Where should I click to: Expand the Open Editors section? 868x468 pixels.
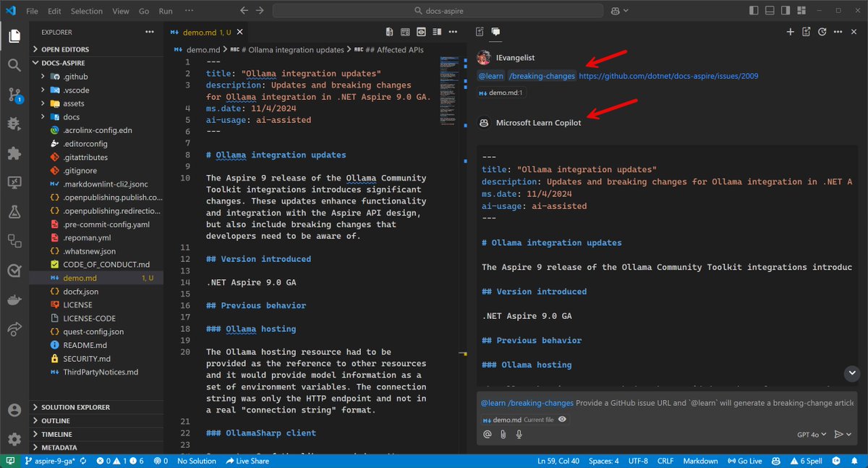coord(96,49)
